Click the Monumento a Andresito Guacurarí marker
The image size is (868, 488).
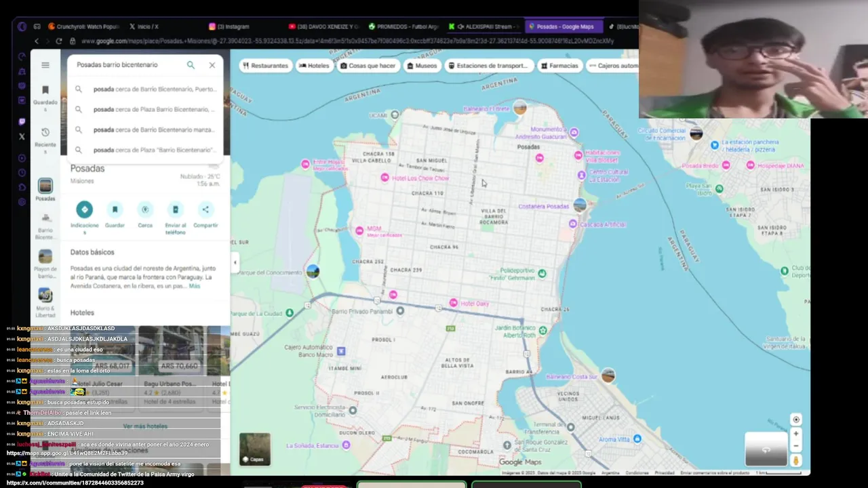(x=574, y=132)
